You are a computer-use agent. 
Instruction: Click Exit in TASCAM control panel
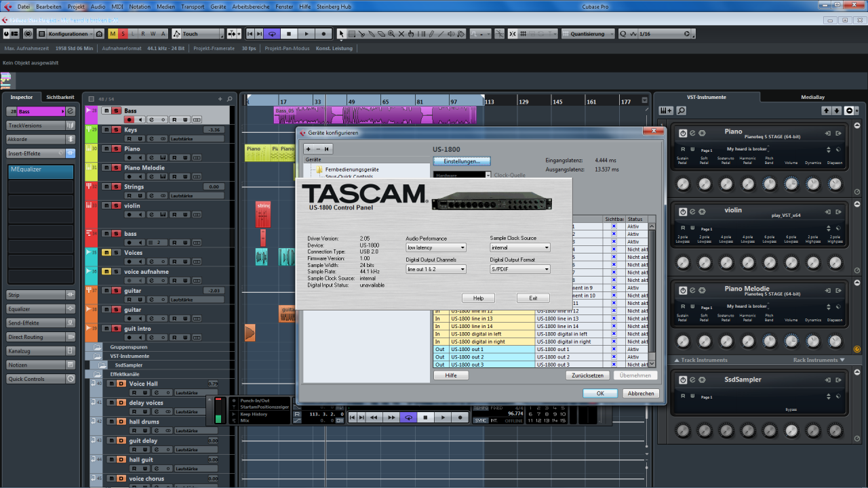tap(533, 298)
